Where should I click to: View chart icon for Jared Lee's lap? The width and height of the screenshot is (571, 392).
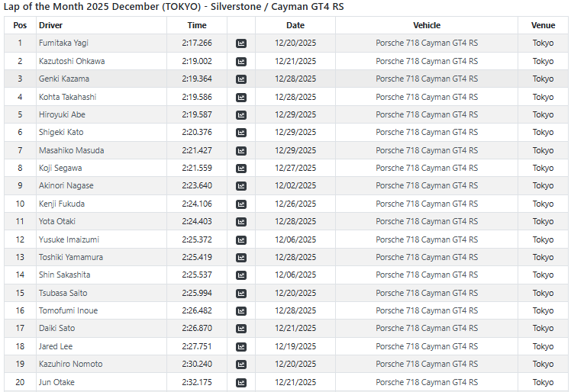coord(241,347)
